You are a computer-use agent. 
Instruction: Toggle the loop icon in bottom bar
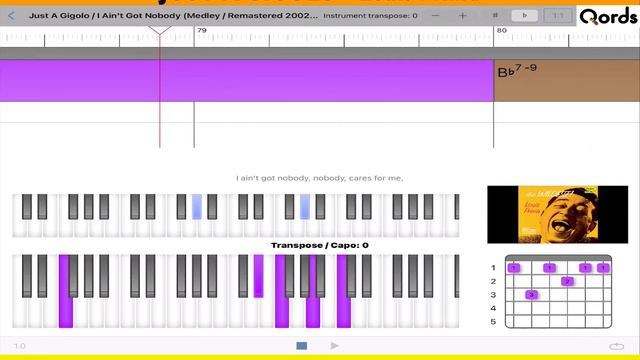616,346
